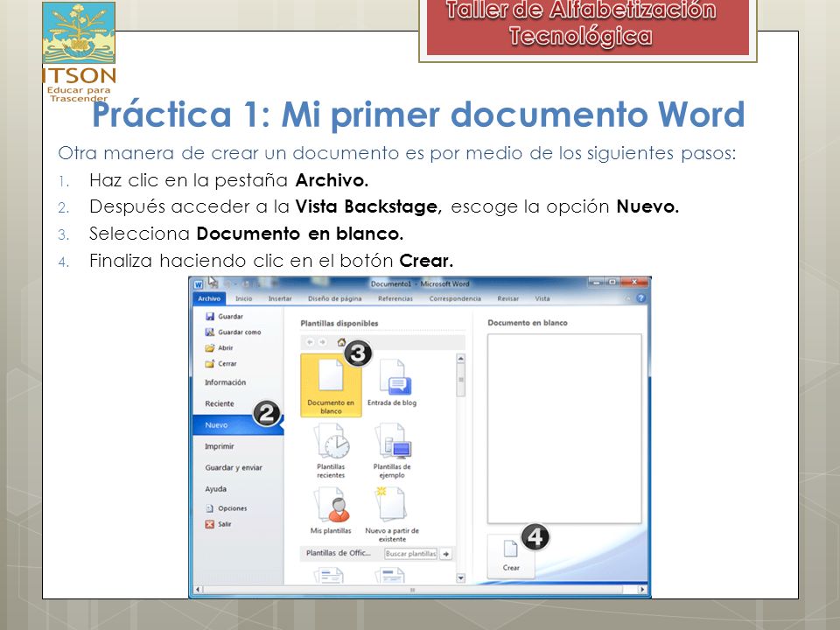Click the Plantillas de Offic... section header

[338, 553]
